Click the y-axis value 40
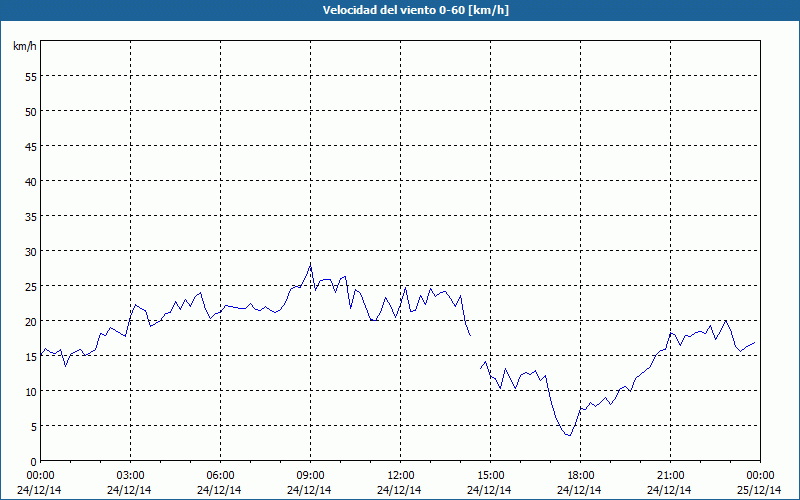800x500 pixels. (31, 181)
